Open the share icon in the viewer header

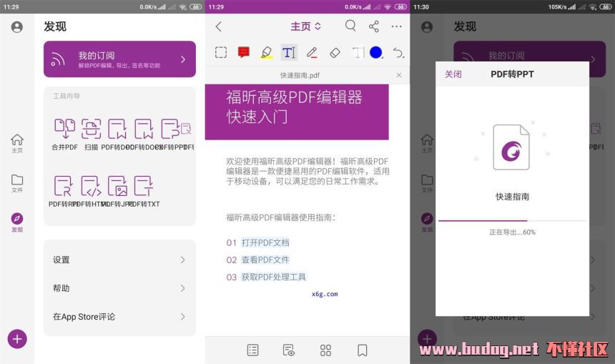(374, 26)
